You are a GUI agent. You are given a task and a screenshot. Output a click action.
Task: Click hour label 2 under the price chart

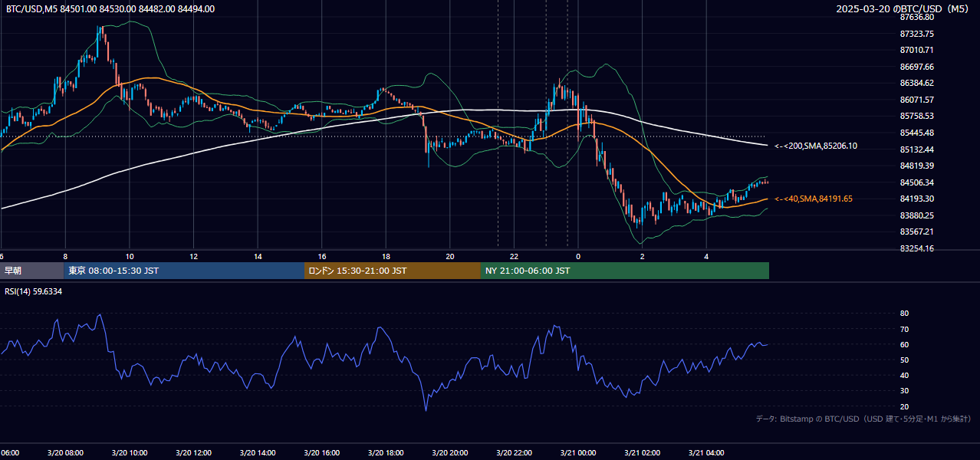pyautogui.click(x=642, y=257)
